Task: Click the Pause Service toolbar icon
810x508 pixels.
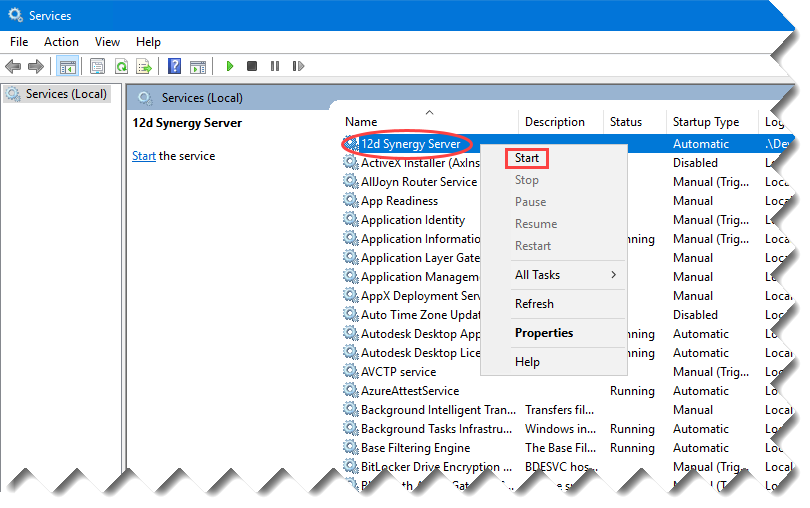Action: click(275, 66)
